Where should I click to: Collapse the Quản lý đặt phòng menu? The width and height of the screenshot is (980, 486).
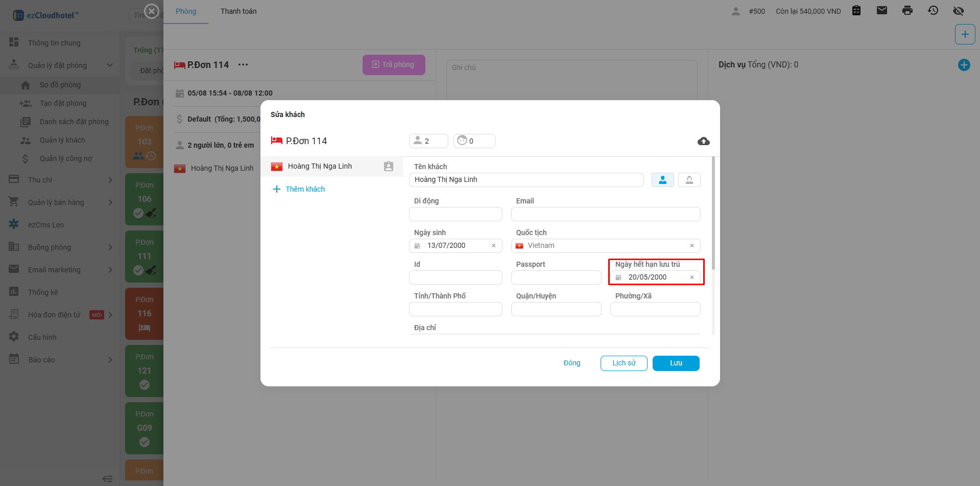pos(60,65)
